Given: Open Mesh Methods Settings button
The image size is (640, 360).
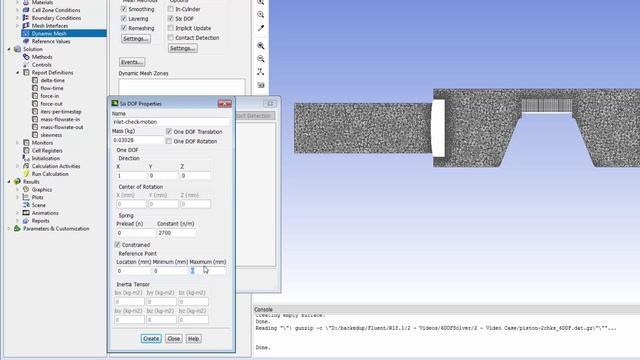Looking at the screenshot, I should pos(136,39).
